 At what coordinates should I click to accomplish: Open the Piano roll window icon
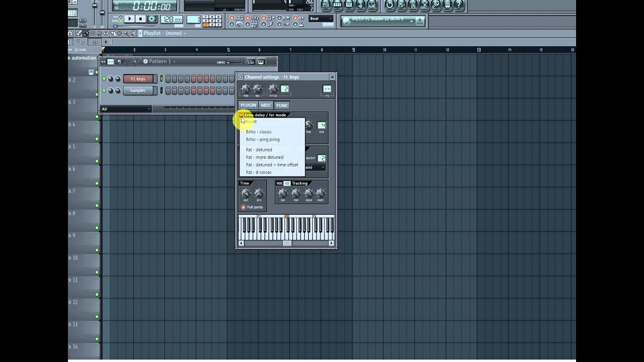coord(349,5)
